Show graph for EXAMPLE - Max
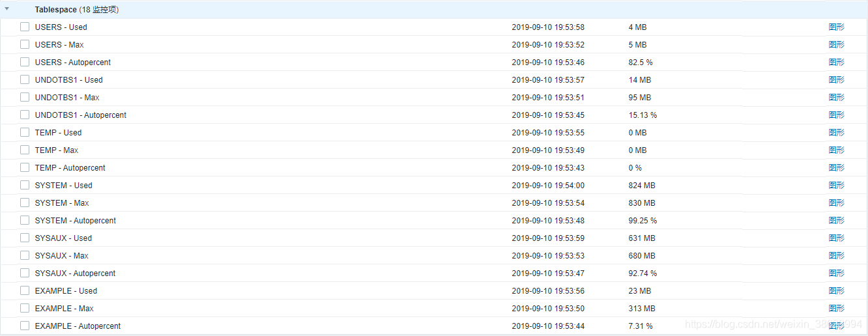The image size is (868, 336). click(836, 309)
